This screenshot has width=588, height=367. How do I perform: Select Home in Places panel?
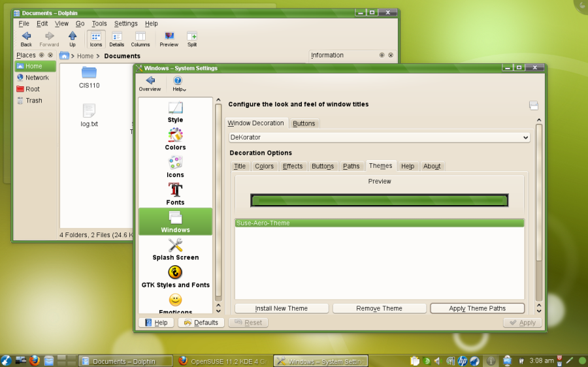point(35,66)
